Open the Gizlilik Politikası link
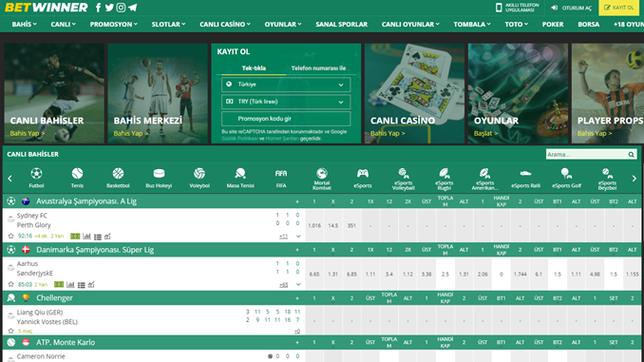This screenshot has height=362, width=644. pos(240,139)
